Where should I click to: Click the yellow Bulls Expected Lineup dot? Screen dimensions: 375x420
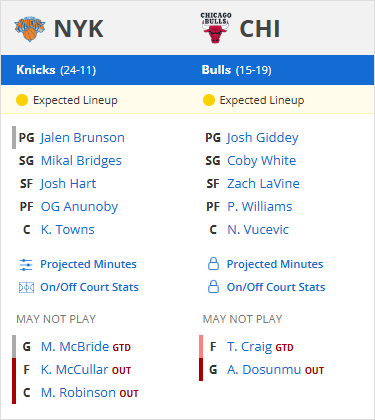(x=209, y=100)
